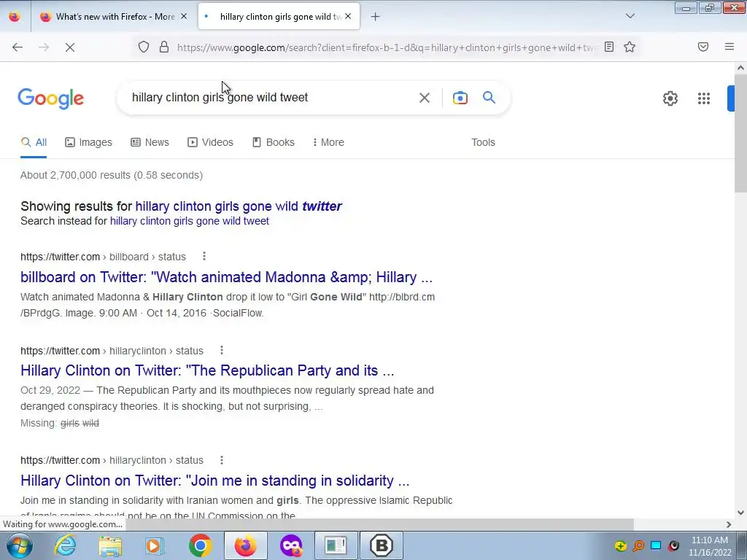Close the hillary clinton search tab
747x560 pixels.
[348, 16]
